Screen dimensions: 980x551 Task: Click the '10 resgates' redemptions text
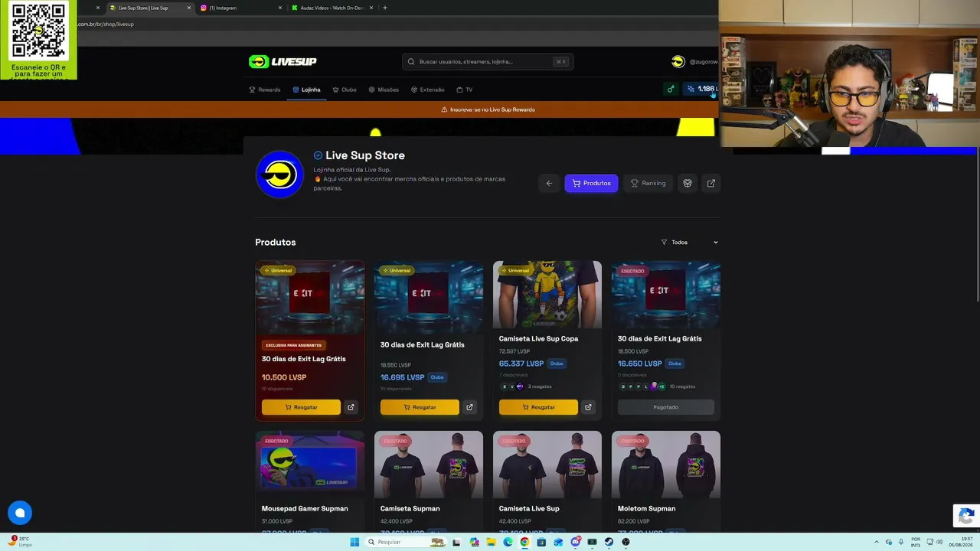tap(682, 386)
